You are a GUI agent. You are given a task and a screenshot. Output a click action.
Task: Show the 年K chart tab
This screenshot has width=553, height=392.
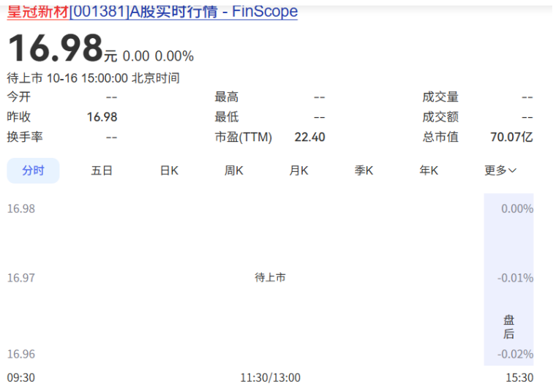click(429, 170)
